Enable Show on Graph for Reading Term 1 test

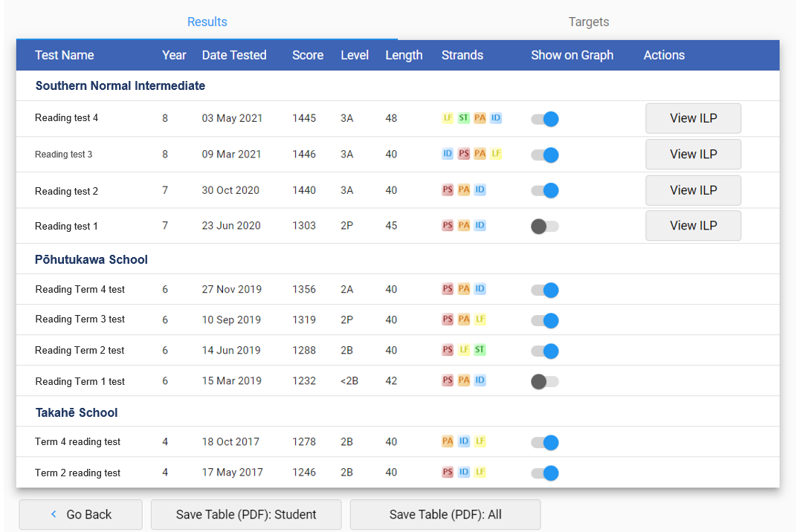click(544, 381)
